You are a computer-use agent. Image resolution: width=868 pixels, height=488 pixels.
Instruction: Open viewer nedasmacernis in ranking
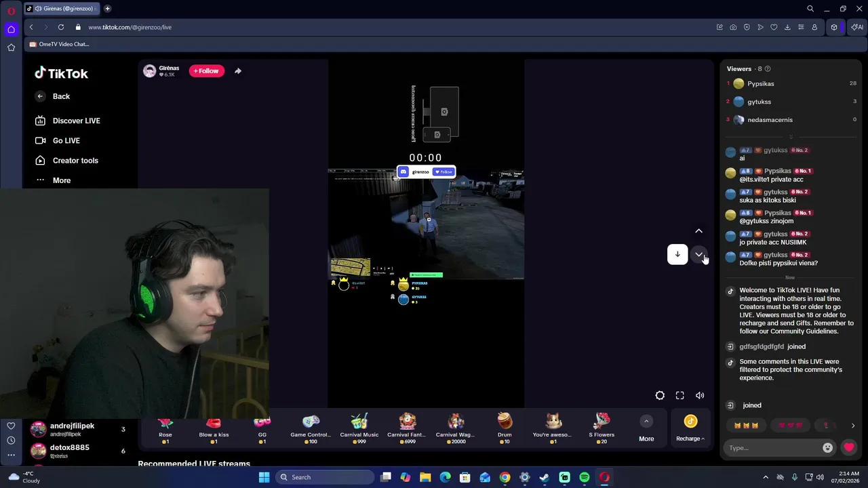[770, 120]
